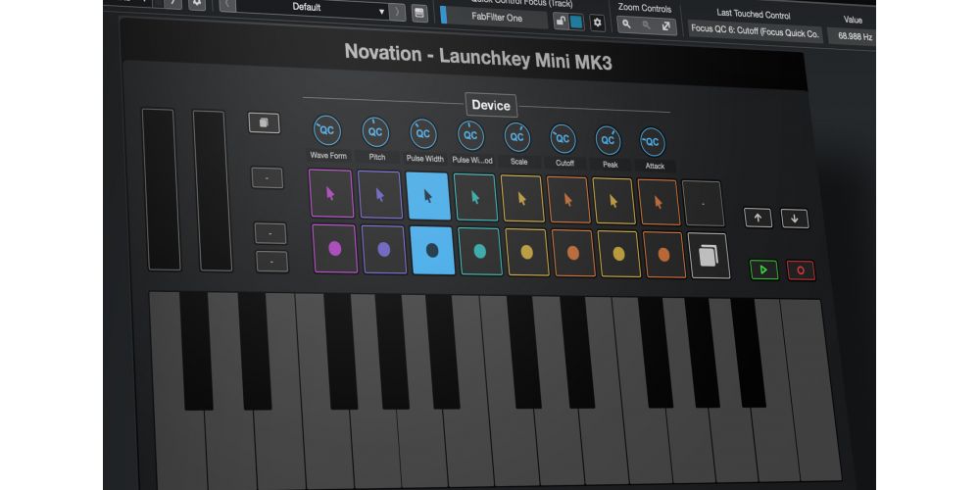This screenshot has height=490, width=980.
Task: Click the blank dash pad right of Attack pad
Action: (703, 204)
